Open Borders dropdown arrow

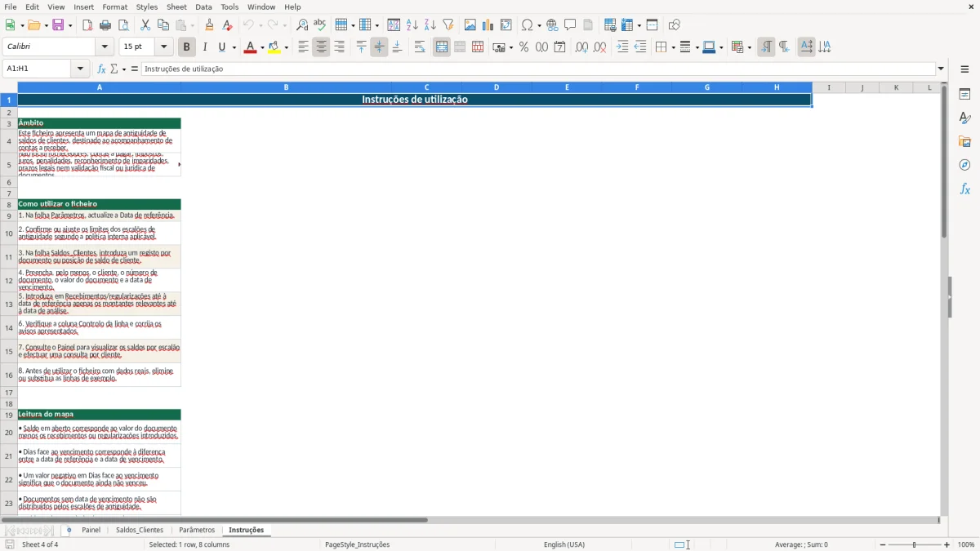point(672,47)
